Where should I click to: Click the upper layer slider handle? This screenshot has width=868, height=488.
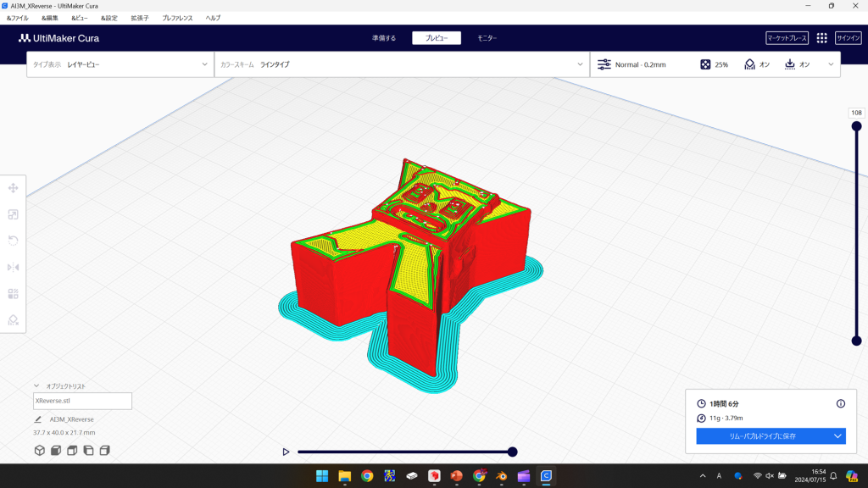click(x=856, y=126)
